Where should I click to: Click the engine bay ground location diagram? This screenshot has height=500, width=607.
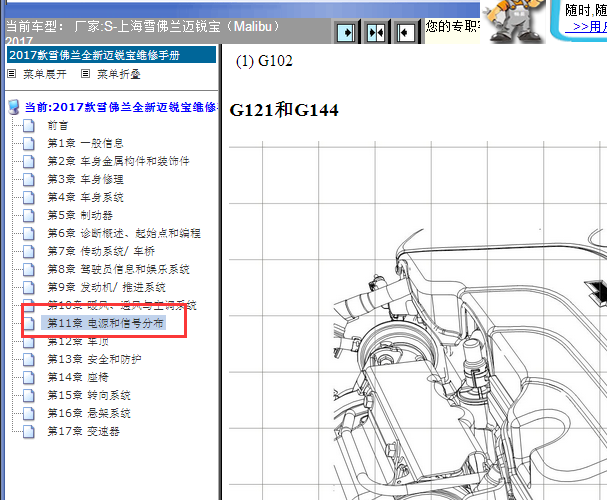[418, 321]
